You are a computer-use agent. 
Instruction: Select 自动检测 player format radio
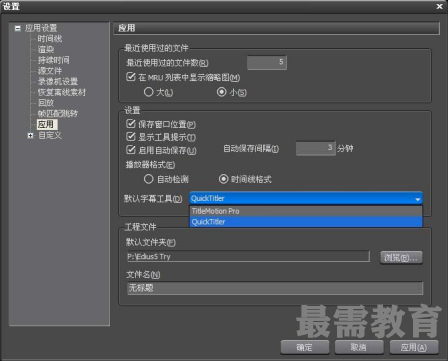[149, 179]
